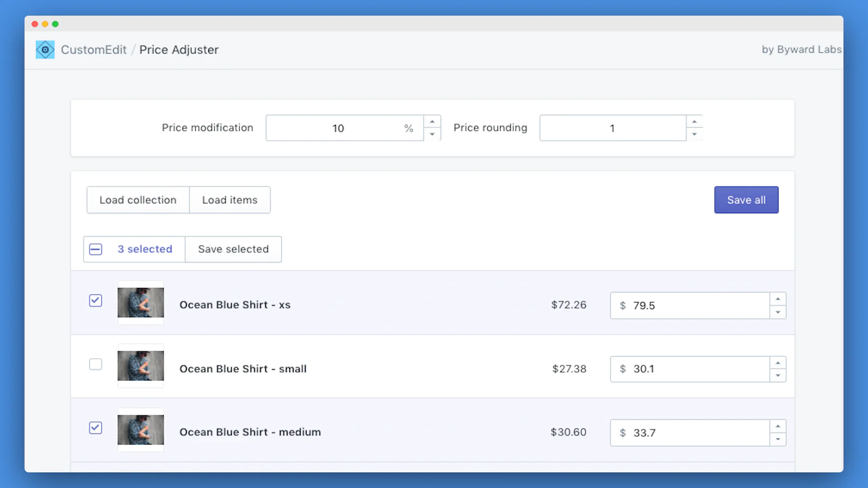
Task: Focus the Price rounding input field
Action: coord(613,128)
